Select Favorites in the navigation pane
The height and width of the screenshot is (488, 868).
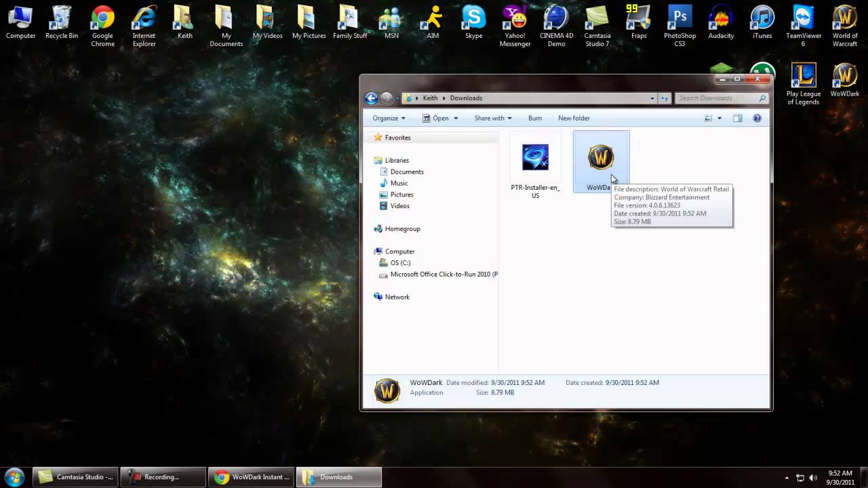click(x=398, y=138)
